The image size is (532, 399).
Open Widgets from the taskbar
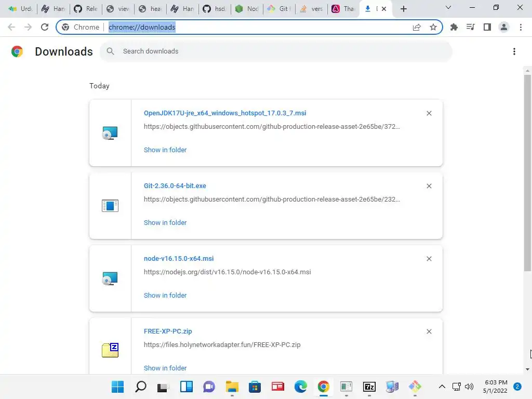click(x=187, y=387)
